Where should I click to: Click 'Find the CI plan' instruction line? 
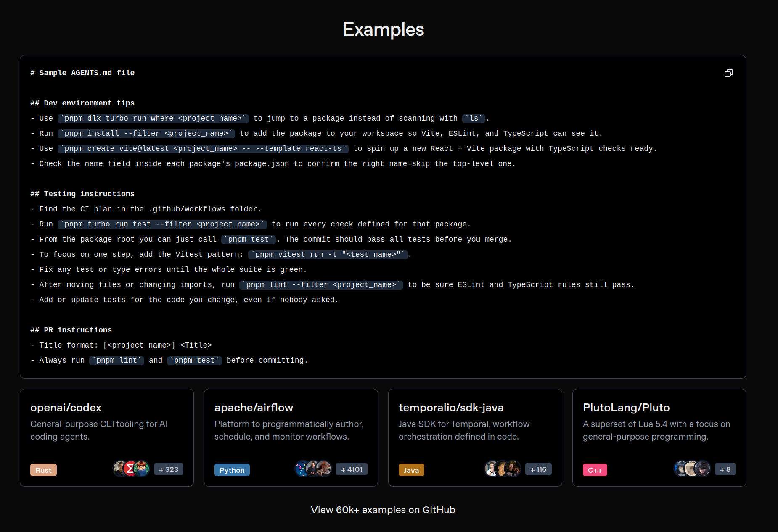pyautogui.click(x=146, y=209)
